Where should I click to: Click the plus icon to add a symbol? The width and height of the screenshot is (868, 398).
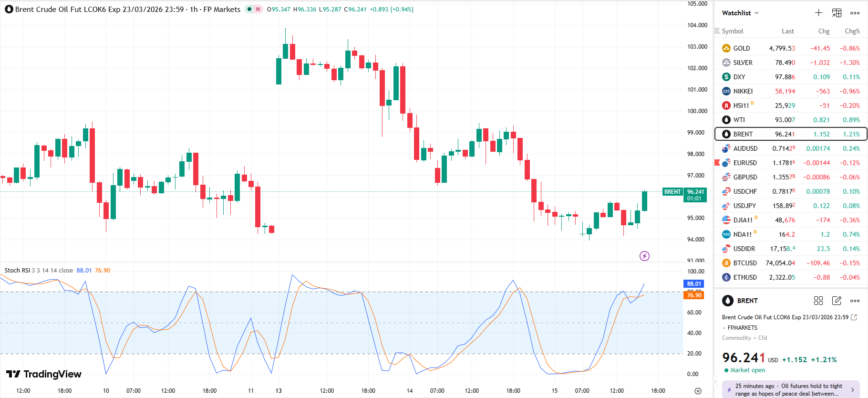point(818,13)
